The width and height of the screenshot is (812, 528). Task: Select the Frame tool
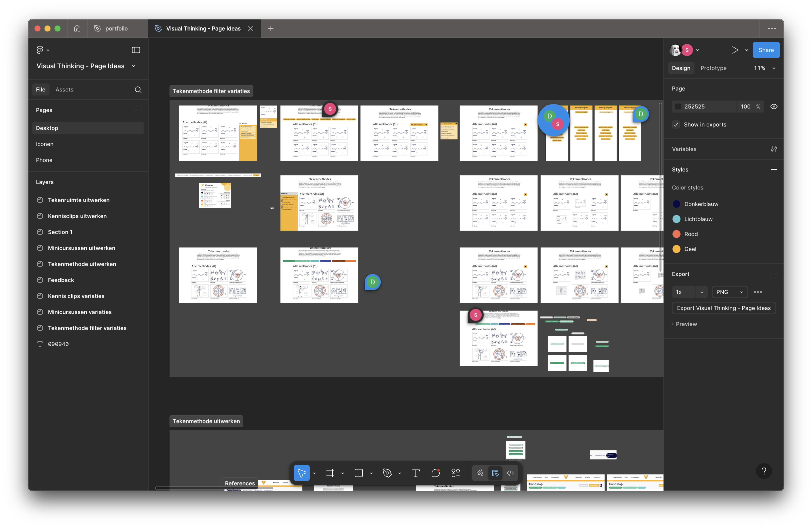pos(330,473)
